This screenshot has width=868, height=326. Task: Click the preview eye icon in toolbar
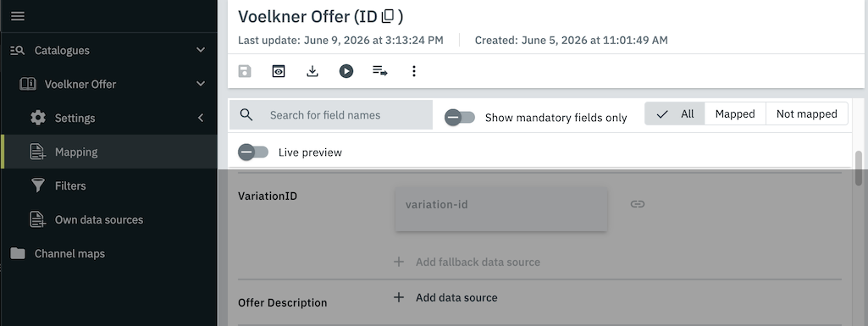click(x=279, y=71)
